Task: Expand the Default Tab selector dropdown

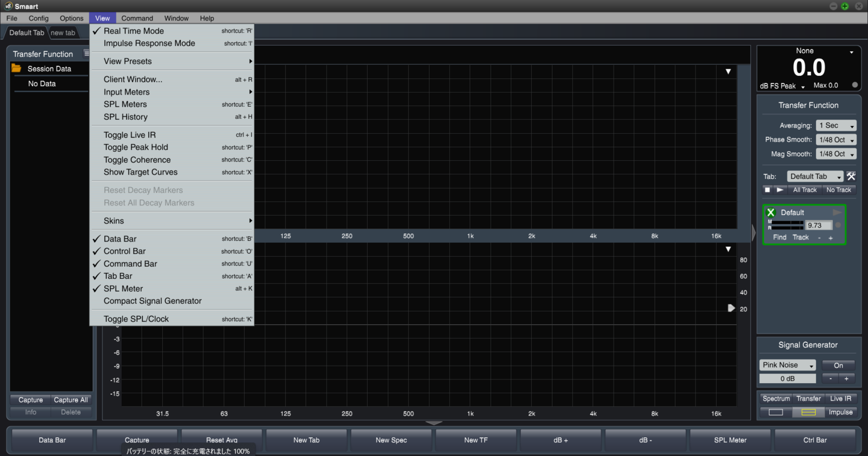Action: click(x=815, y=176)
